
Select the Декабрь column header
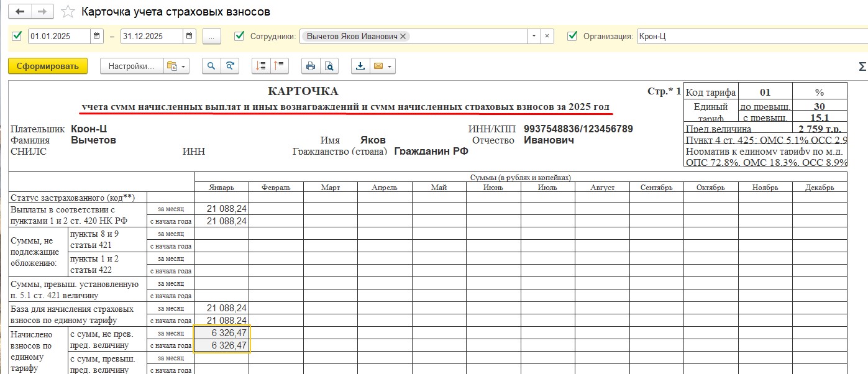(x=820, y=187)
